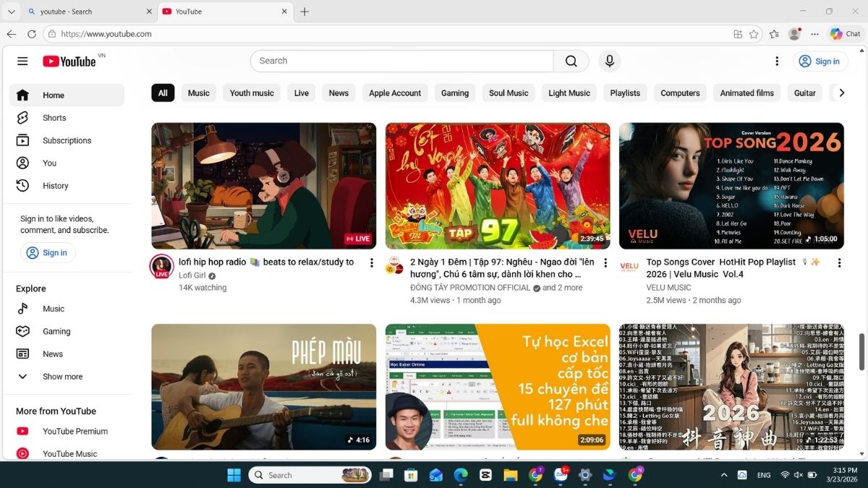The image size is (868, 488).
Task: Select the Live filter chip
Action: (x=301, y=93)
